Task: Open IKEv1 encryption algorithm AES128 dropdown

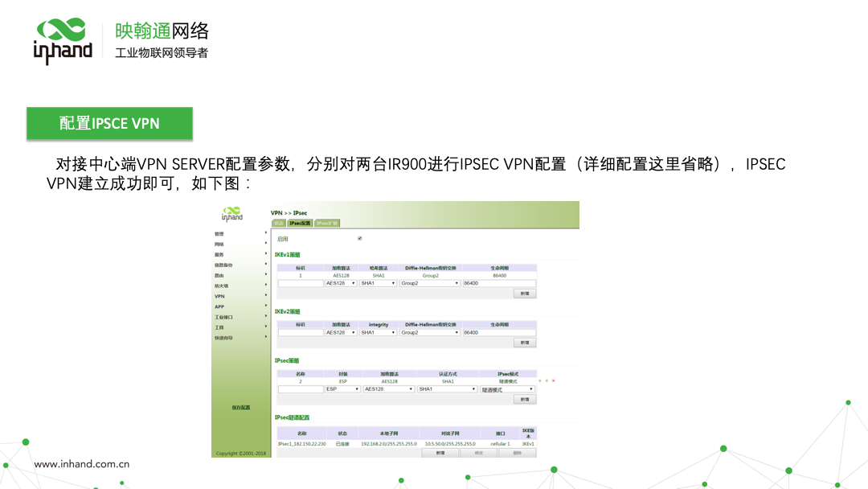Action: (340, 283)
